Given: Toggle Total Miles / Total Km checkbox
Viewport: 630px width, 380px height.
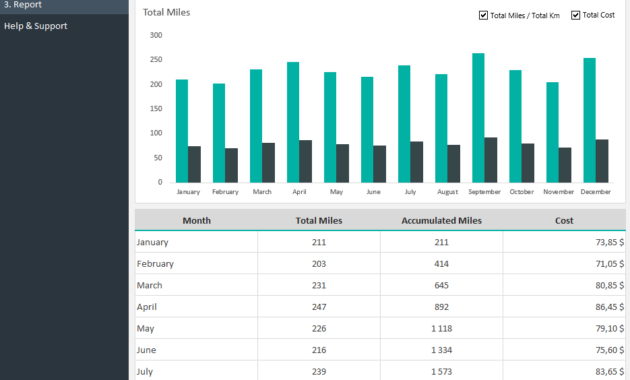Looking at the screenshot, I should [483, 15].
